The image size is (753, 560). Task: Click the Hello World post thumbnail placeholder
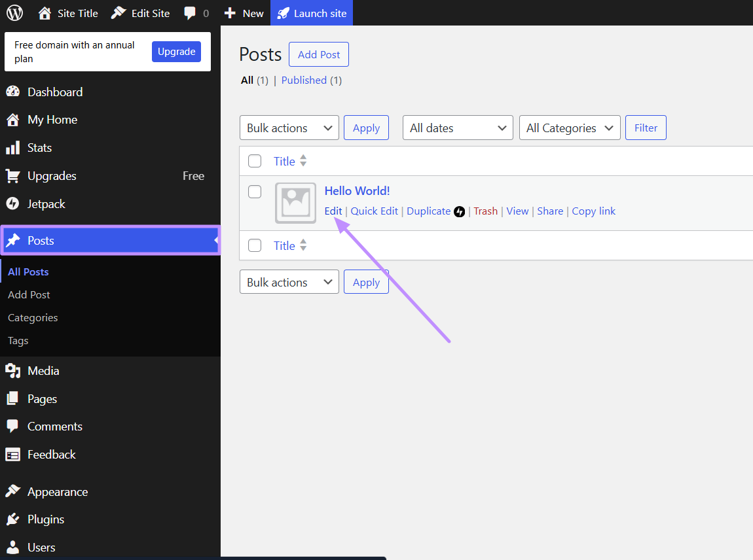pos(295,203)
